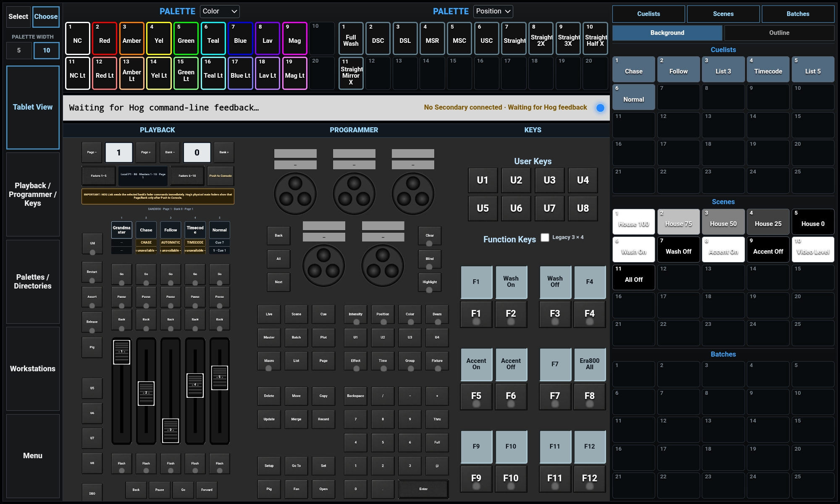The width and height of the screenshot is (840, 504).
Task: Open the Workstations view
Action: 33,369
